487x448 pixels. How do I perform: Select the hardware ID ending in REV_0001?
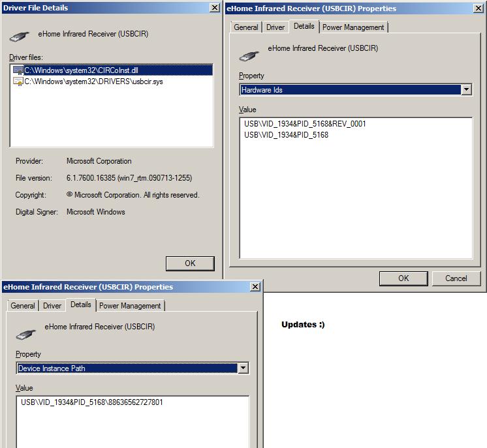tap(305, 124)
